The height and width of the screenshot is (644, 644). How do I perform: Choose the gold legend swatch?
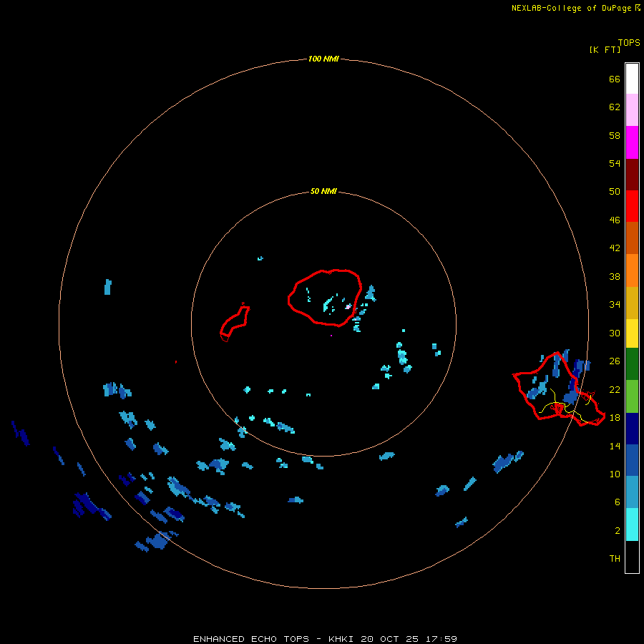tap(632, 303)
